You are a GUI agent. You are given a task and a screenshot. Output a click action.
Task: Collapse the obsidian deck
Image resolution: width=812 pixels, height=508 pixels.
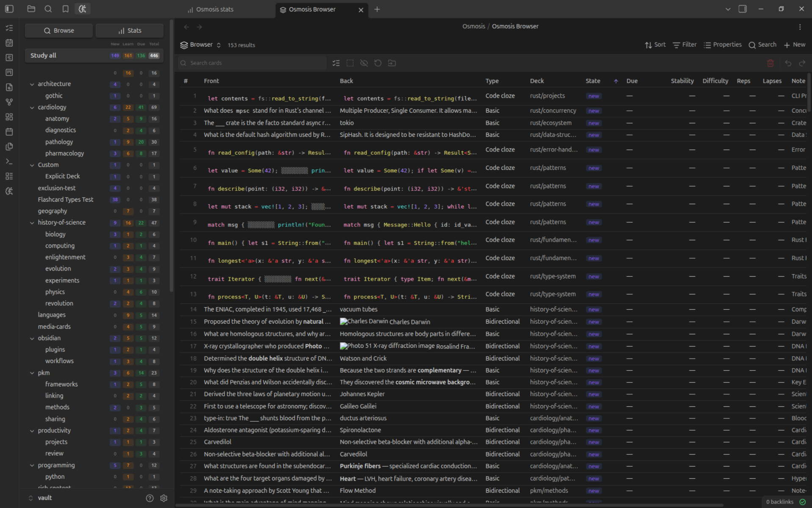coord(32,339)
